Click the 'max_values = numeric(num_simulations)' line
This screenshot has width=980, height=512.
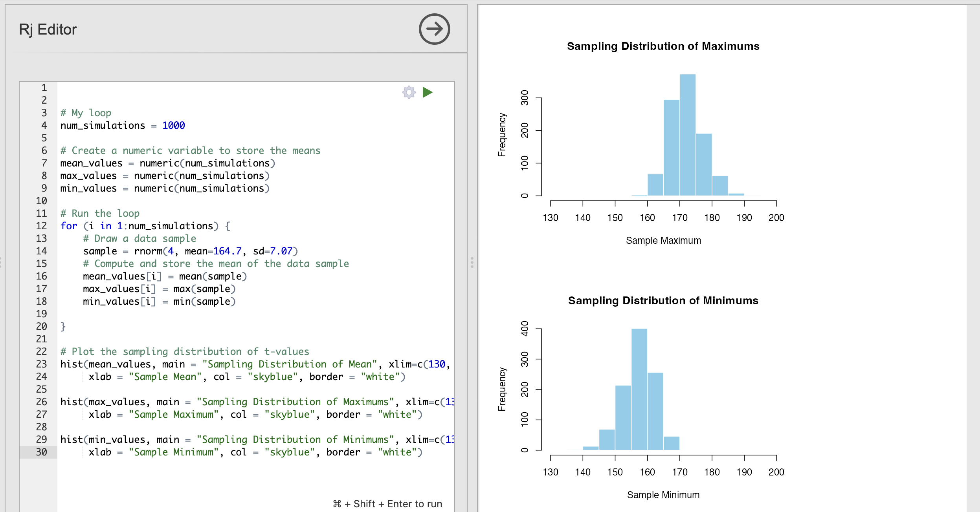(165, 176)
